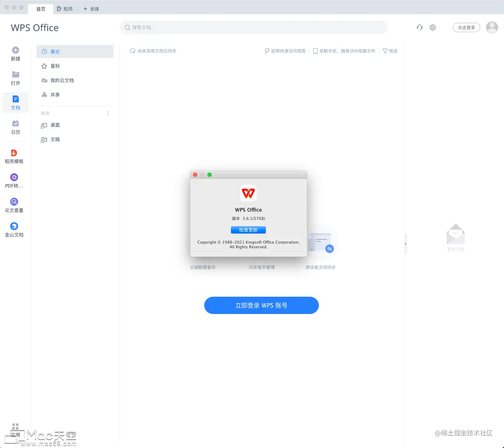The width and height of the screenshot is (504, 448).
Task: Click 检查更新 in About dialog
Action: tap(248, 230)
